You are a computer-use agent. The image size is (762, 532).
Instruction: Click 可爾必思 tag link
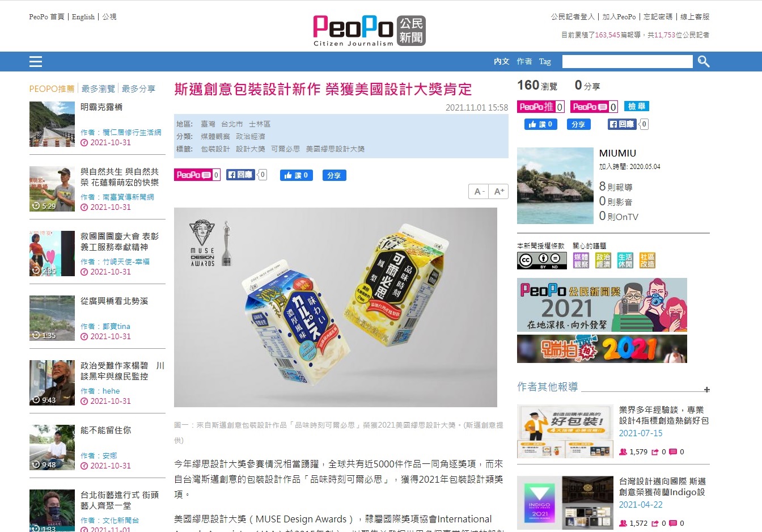click(x=285, y=149)
